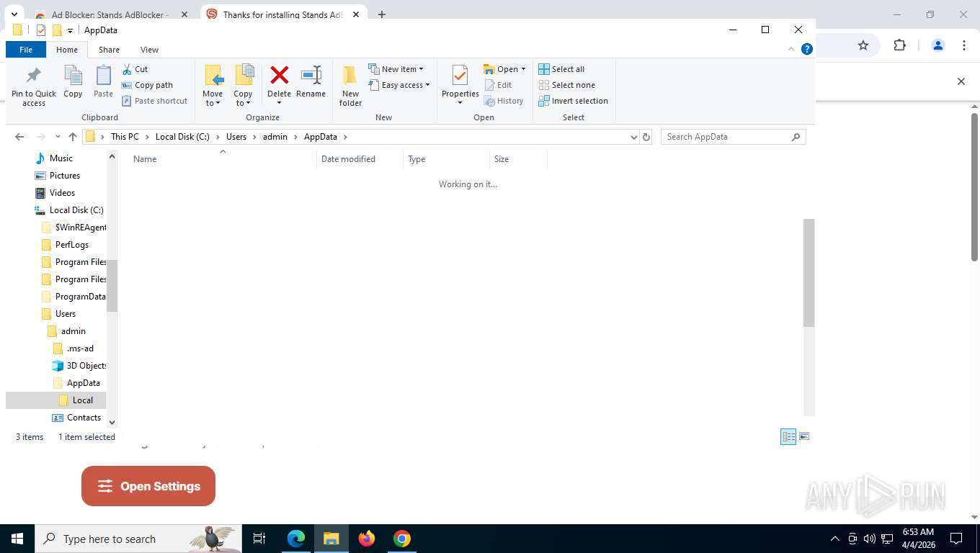
Task: Expand the Open button's dropdown arrow
Action: pos(523,69)
